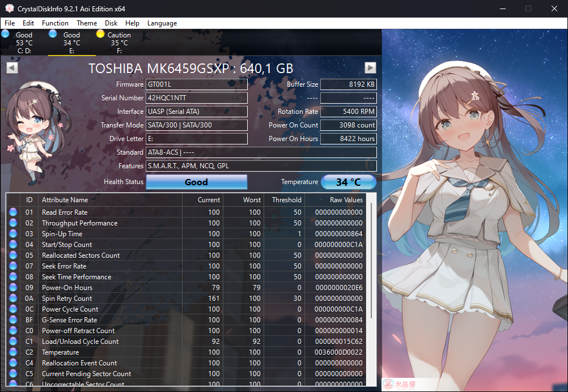Open the Language menu

162,23
